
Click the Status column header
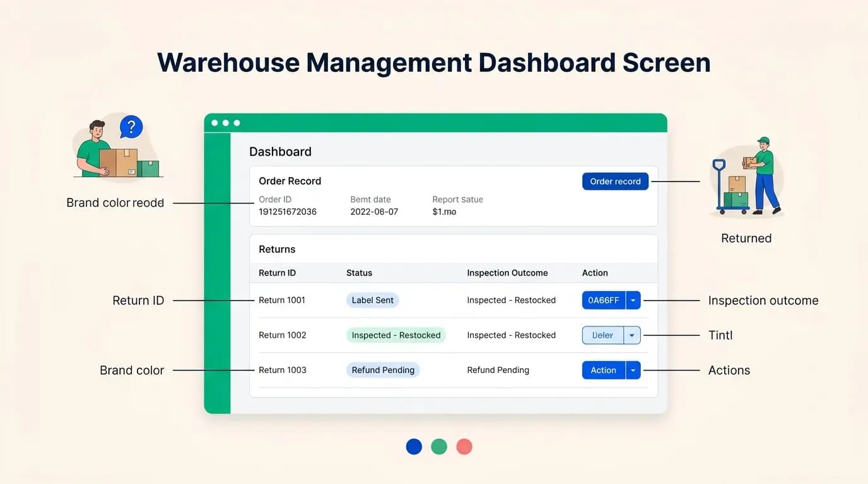pyautogui.click(x=359, y=273)
